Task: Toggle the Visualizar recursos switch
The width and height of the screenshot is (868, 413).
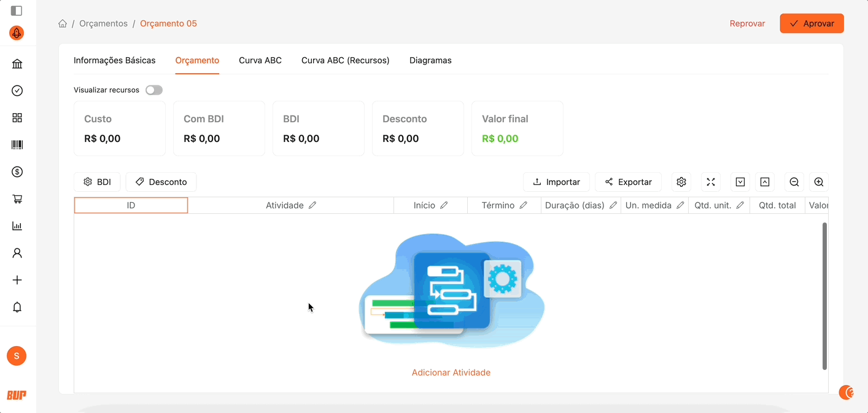Action: coord(154,90)
